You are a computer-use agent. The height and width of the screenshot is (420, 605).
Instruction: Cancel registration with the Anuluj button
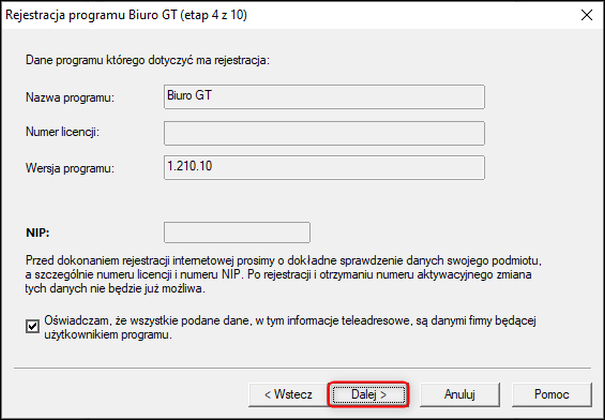459,394
